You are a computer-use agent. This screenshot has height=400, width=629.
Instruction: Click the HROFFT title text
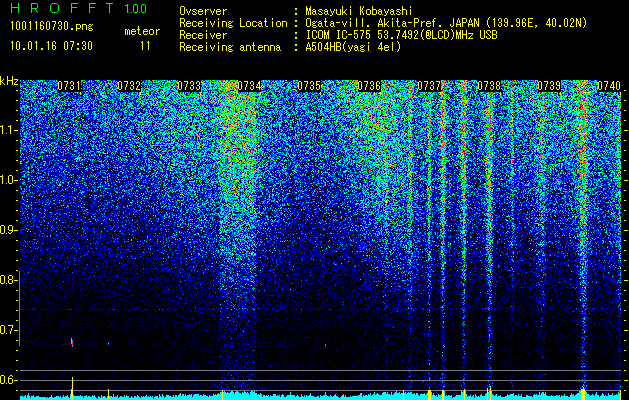coord(62,8)
